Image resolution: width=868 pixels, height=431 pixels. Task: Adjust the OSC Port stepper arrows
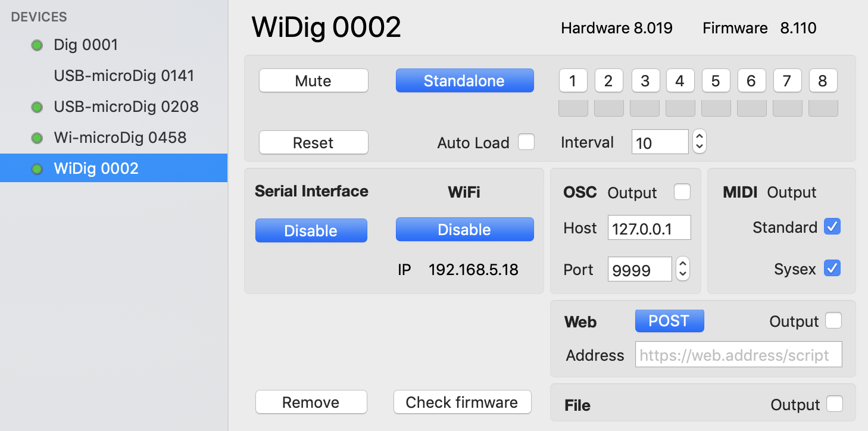[x=683, y=268]
